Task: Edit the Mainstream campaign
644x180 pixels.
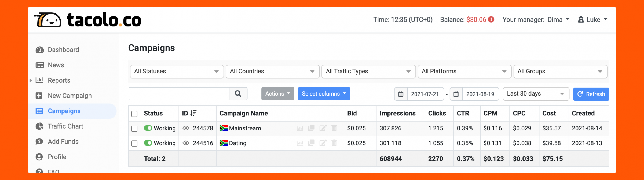Action: 323,128
